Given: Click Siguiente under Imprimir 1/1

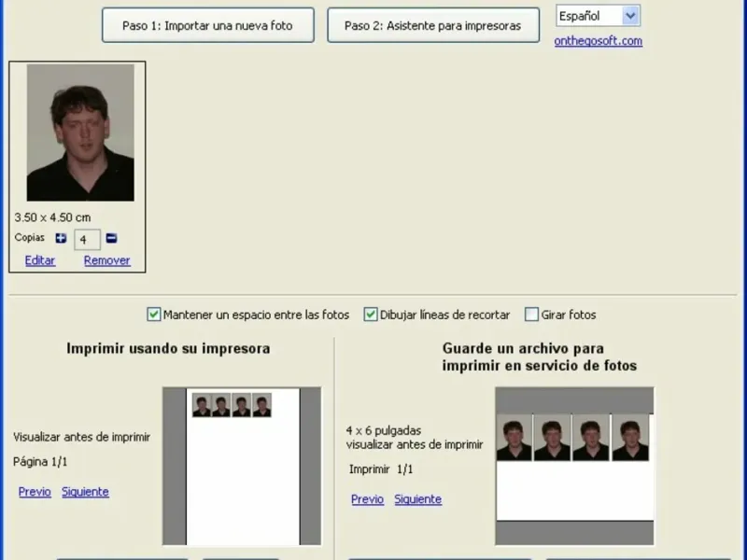Looking at the screenshot, I should point(417,499).
